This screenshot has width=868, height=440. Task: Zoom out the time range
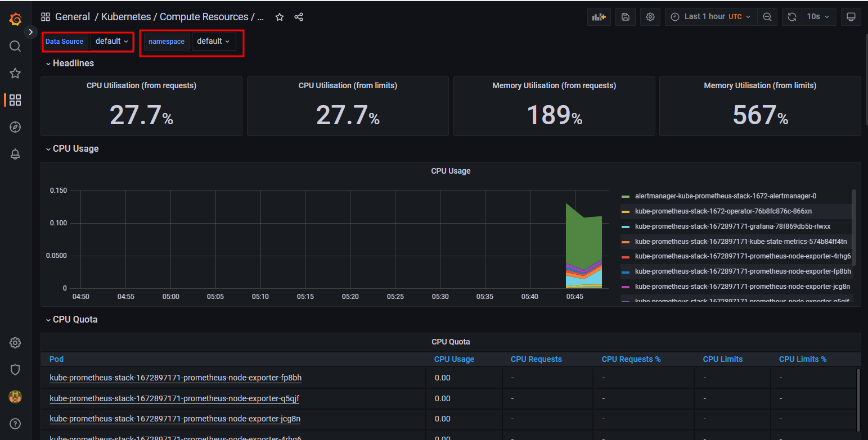point(767,17)
